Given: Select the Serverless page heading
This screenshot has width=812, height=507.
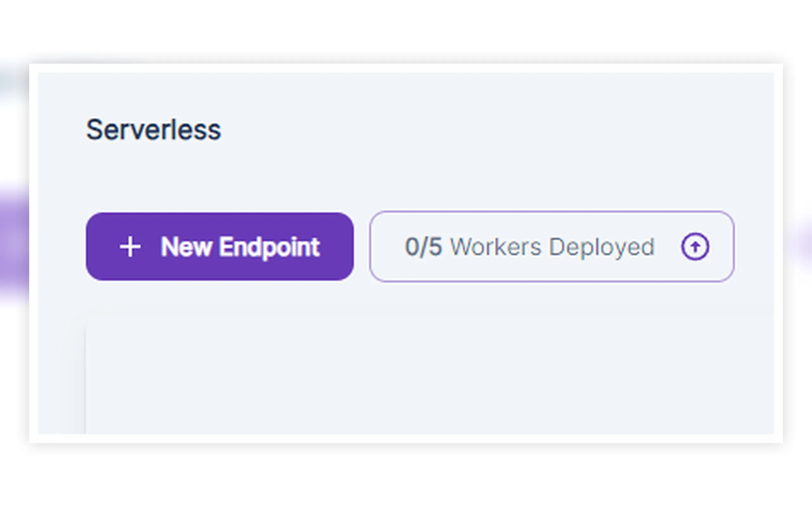Looking at the screenshot, I should click(x=154, y=130).
